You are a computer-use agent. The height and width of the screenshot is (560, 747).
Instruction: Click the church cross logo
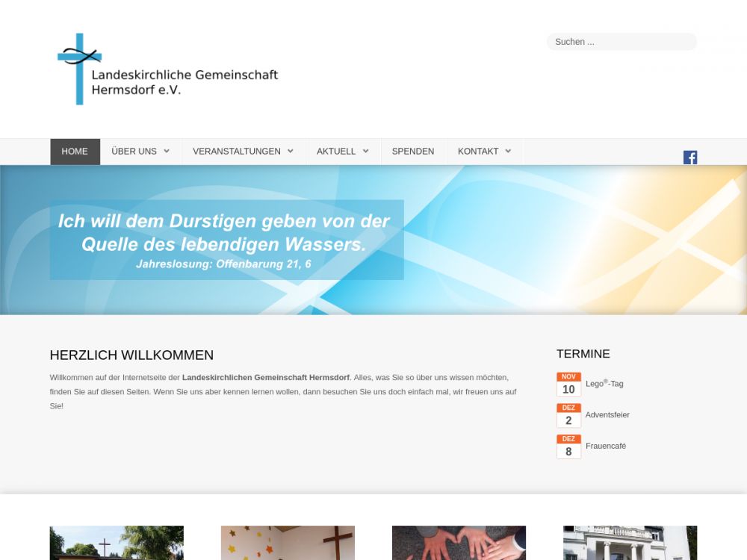[x=78, y=69]
